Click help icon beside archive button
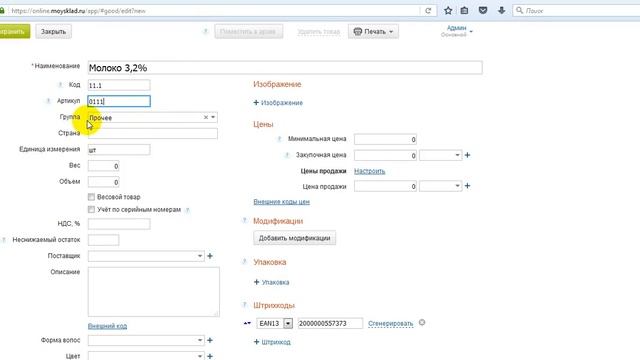Image resolution: width=640 pixels, height=360 pixels. (x=205, y=31)
